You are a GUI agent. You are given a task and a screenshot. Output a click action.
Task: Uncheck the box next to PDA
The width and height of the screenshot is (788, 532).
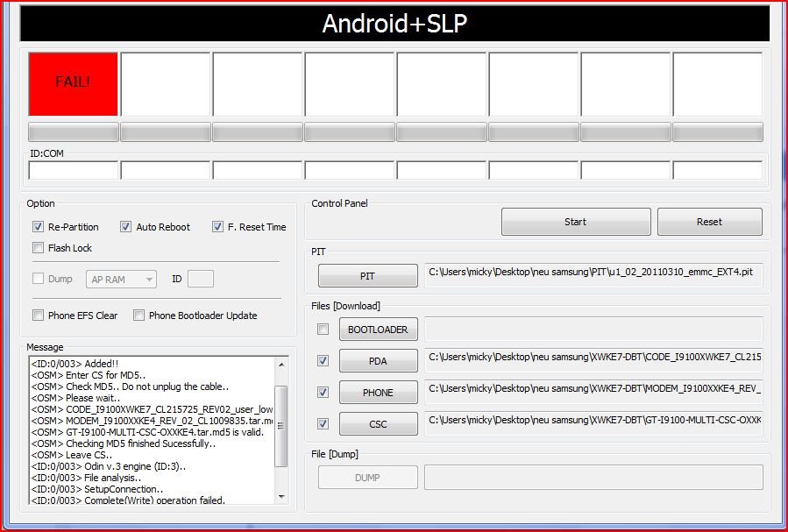(x=323, y=361)
